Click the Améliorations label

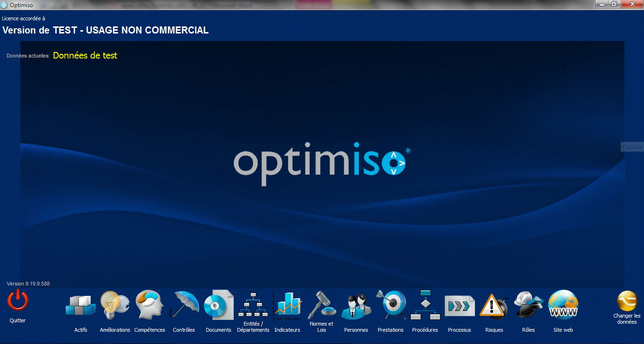click(115, 330)
